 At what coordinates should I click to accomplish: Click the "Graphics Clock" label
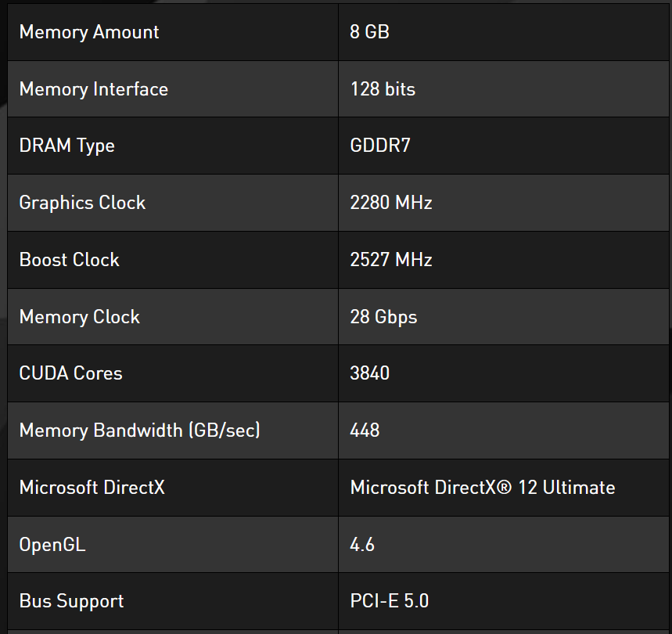click(x=82, y=203)
